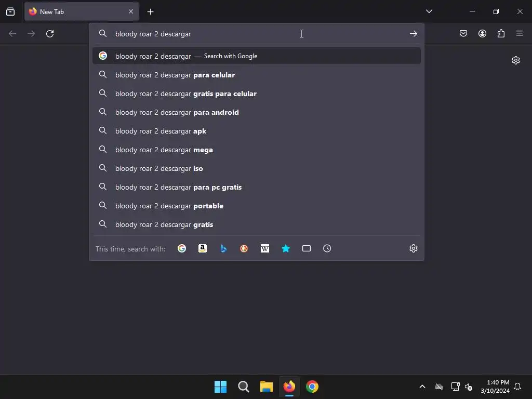Open File Explorer from taskbar
Screen dimensions: 532x399
(x=267, y=387)
